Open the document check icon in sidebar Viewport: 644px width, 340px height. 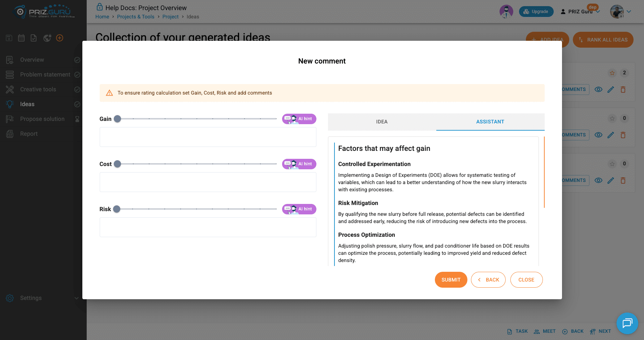(34, 38)
